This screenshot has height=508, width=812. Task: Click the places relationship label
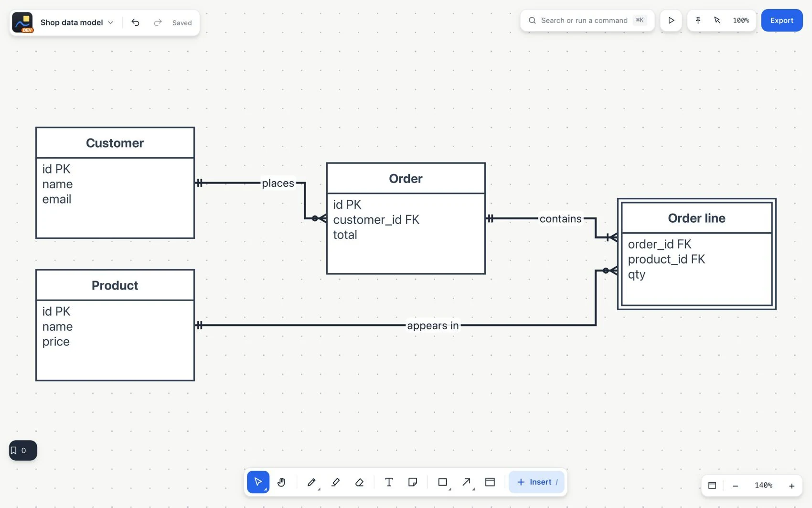[278, 183]
